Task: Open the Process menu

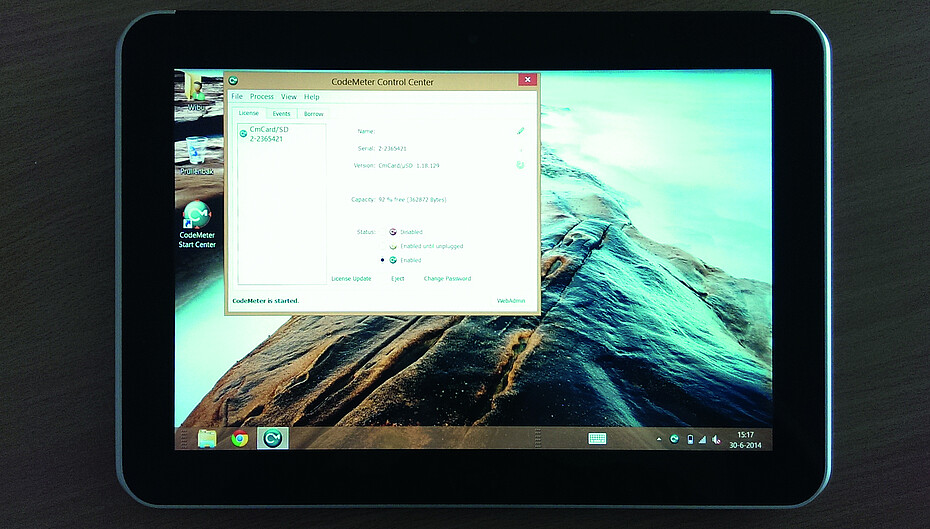Action: coord(262,96)
